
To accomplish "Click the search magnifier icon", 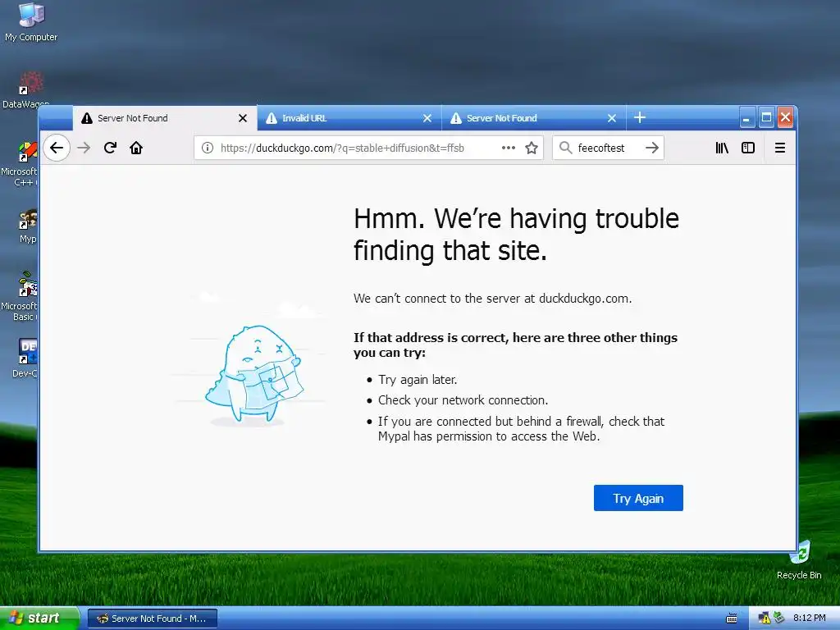I will pos(565,148).
